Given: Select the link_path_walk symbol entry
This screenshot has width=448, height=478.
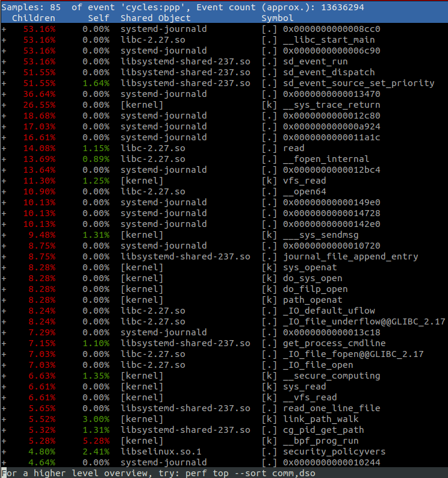Looking at the screenshot, I should 321,419.
